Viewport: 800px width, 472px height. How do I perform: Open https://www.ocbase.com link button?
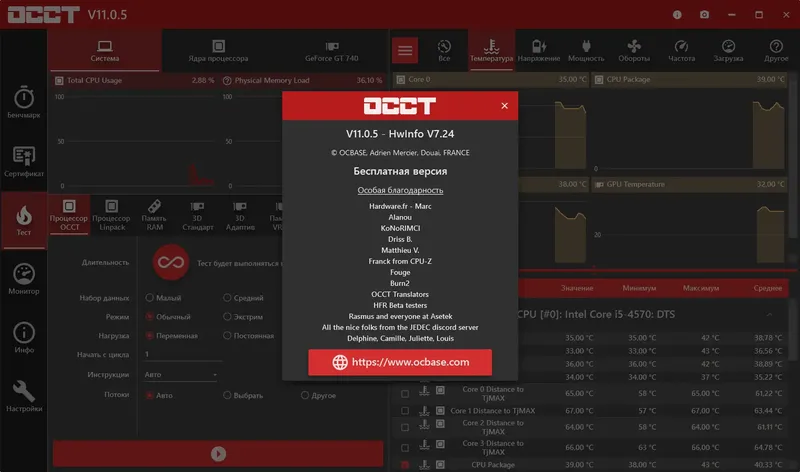tap(400, 362)
